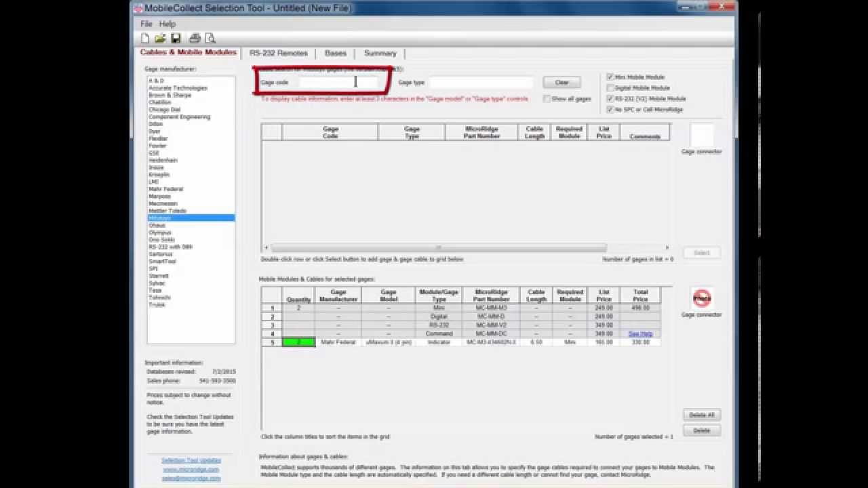Open the Summary tab

[380, 53]
